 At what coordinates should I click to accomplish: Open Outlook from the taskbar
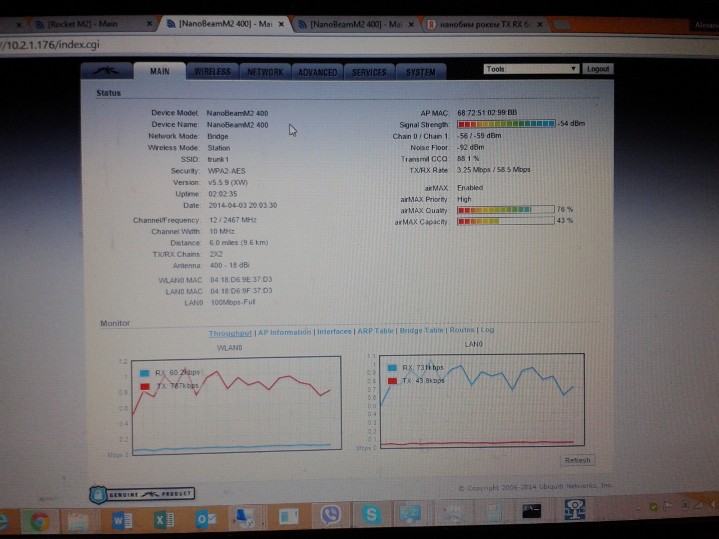click(206, 519)
